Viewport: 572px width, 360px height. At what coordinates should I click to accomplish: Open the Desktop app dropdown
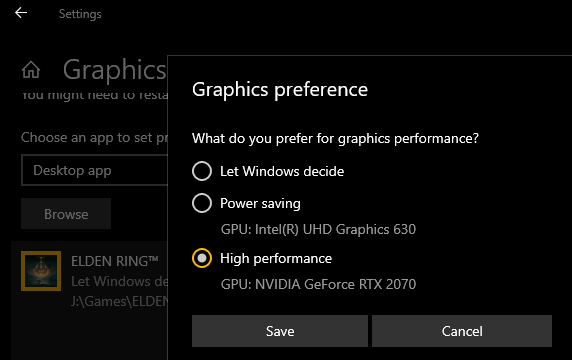click(x=95, y=170)
